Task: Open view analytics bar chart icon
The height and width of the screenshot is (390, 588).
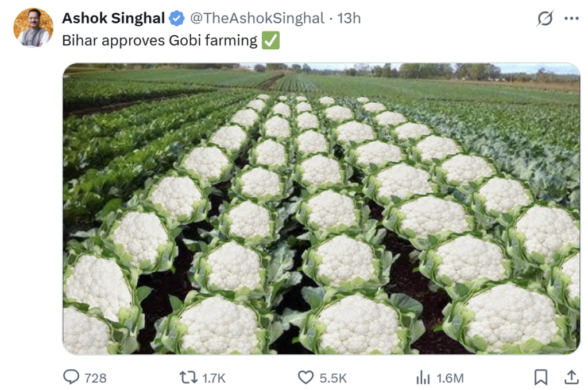Action: click(423, 377)
